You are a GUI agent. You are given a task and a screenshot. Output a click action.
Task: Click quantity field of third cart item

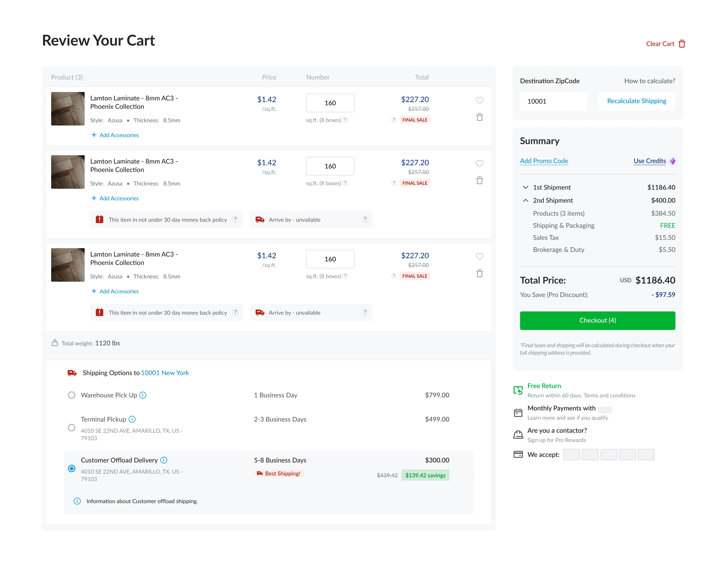coord(330,259)
